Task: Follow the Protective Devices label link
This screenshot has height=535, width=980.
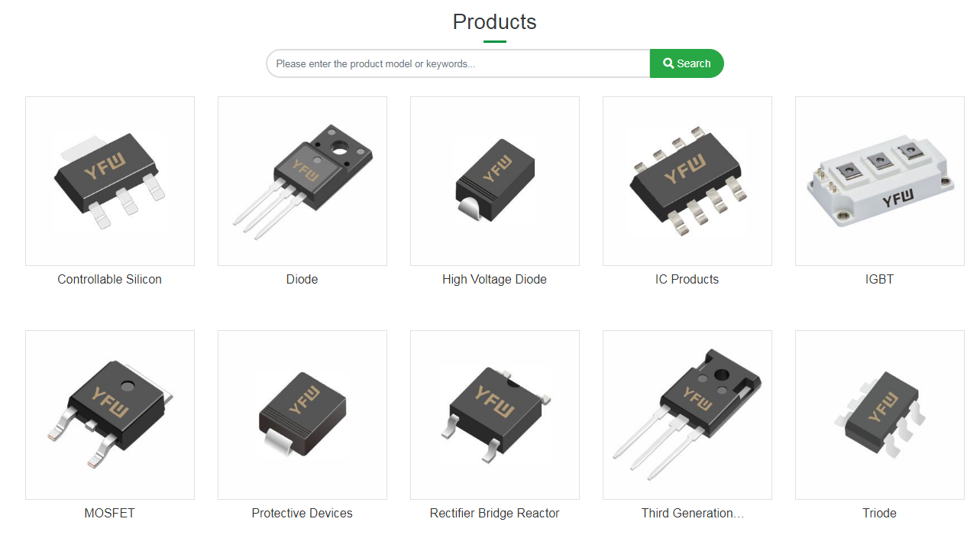Action: point(302,513)
